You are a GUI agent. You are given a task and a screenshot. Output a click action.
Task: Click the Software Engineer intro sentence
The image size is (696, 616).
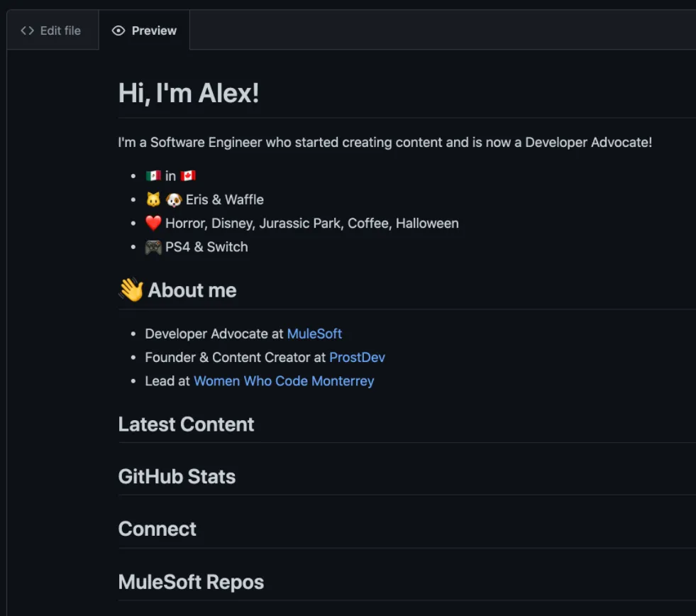tap(385, 142)
